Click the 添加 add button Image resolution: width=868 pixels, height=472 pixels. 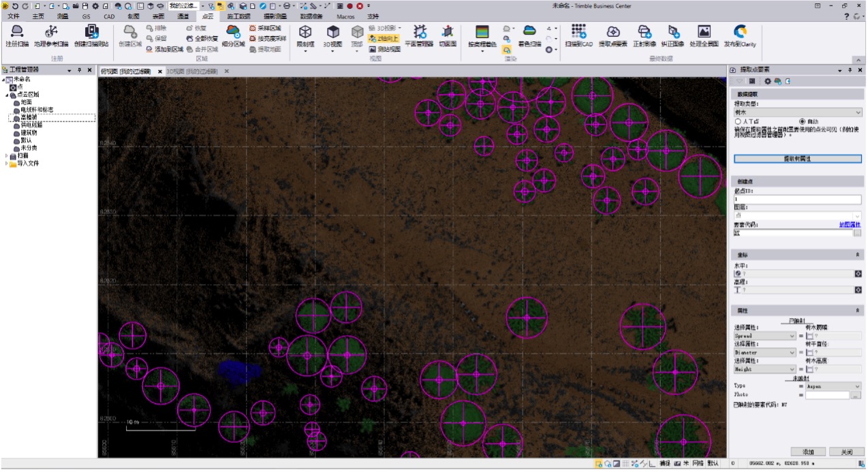coord(808,452)
